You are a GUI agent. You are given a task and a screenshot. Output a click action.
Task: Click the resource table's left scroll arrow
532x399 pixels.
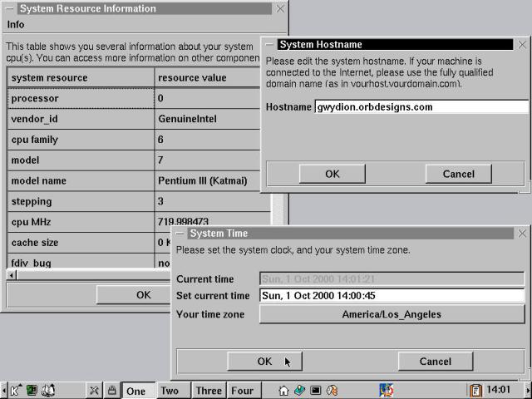[12, 274]
